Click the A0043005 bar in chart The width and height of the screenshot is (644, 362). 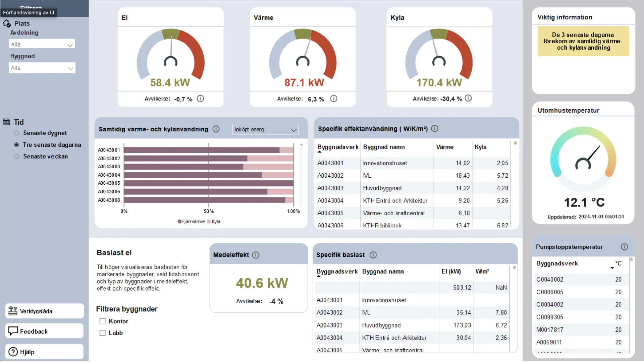point(209,183)
